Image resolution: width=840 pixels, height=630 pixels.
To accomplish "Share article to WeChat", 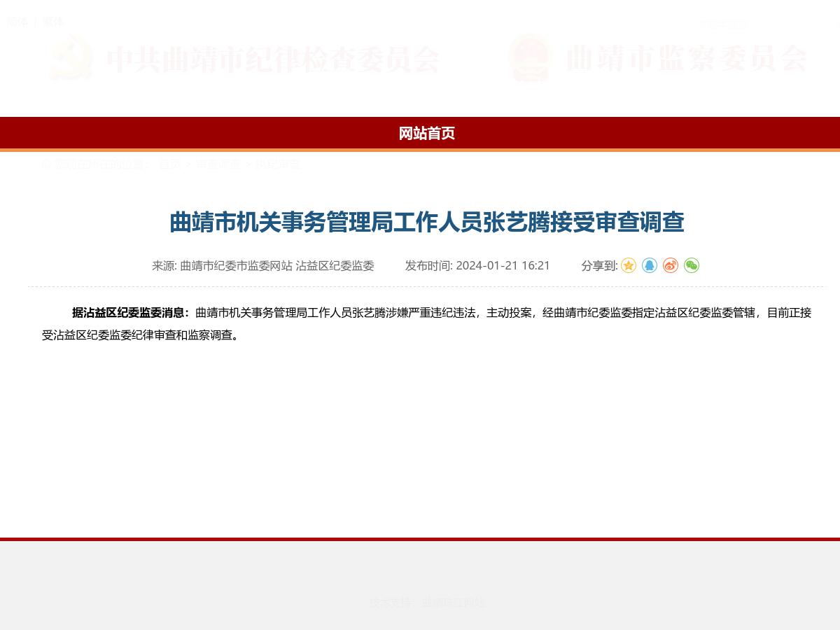I will tap(691, 265).
